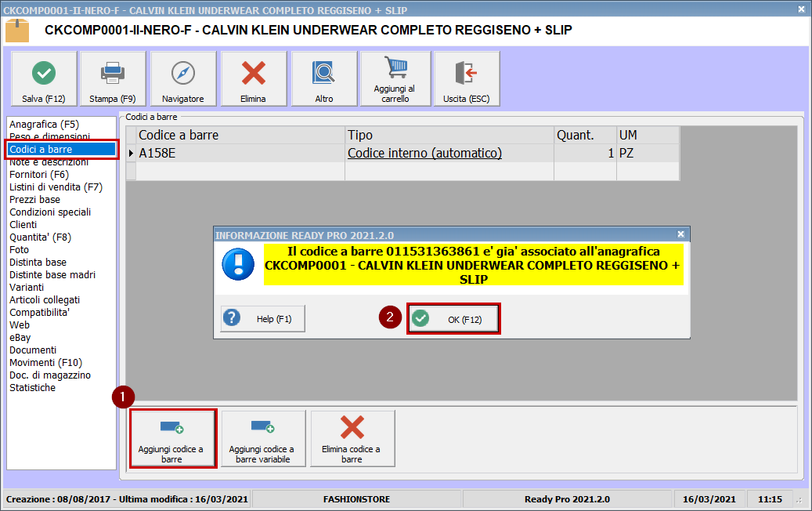
Task: Click the FASHIONSTORE status bar entry
Action: tap(357, 499)
